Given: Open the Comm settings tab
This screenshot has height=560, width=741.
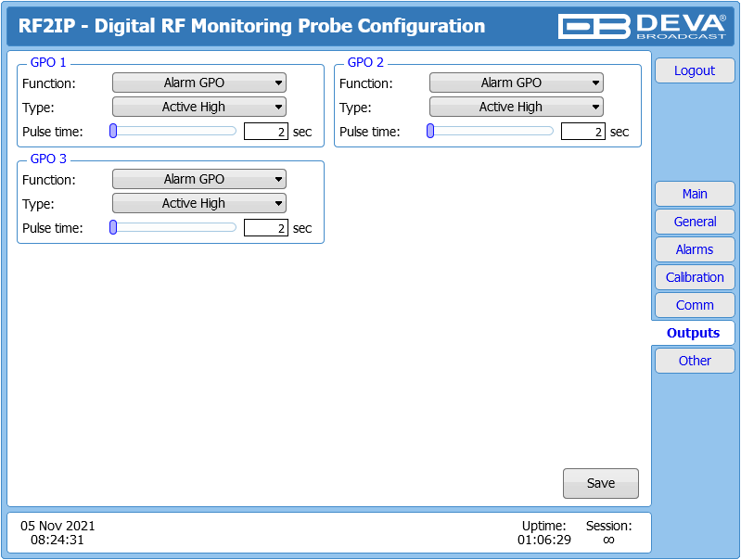Looking at the screenshot, I should (695, 305).
